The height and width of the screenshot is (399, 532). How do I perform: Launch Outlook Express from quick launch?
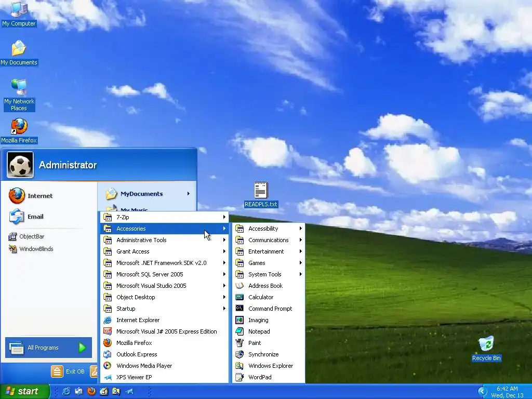(79, 392)
